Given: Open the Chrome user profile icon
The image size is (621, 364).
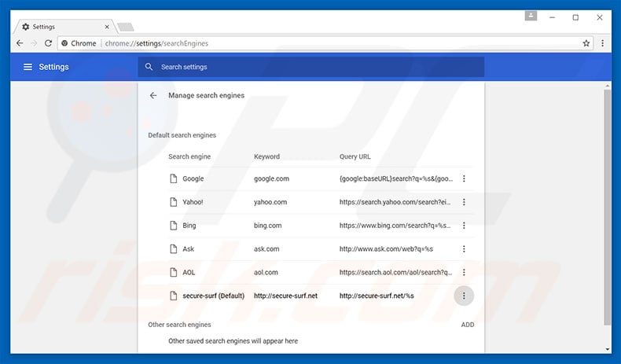Looking at the screenshot, I should point(531,17).
